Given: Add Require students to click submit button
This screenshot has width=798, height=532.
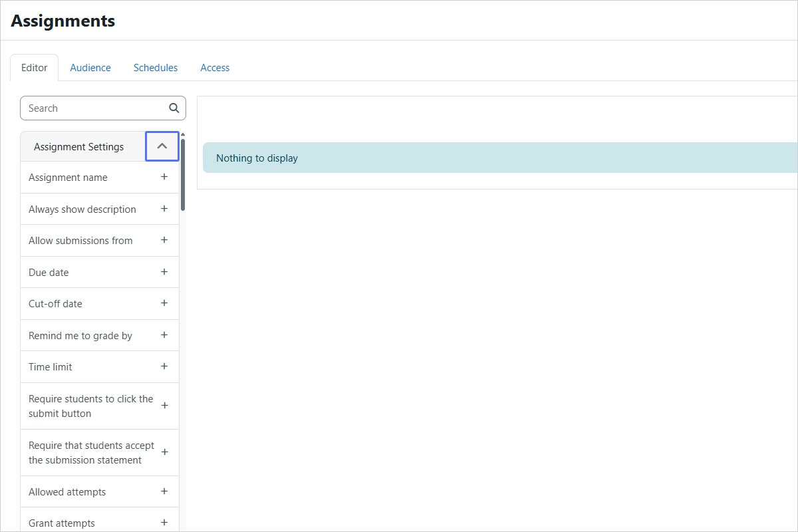Looking at the screenshot, I should [x=164, y=406].
